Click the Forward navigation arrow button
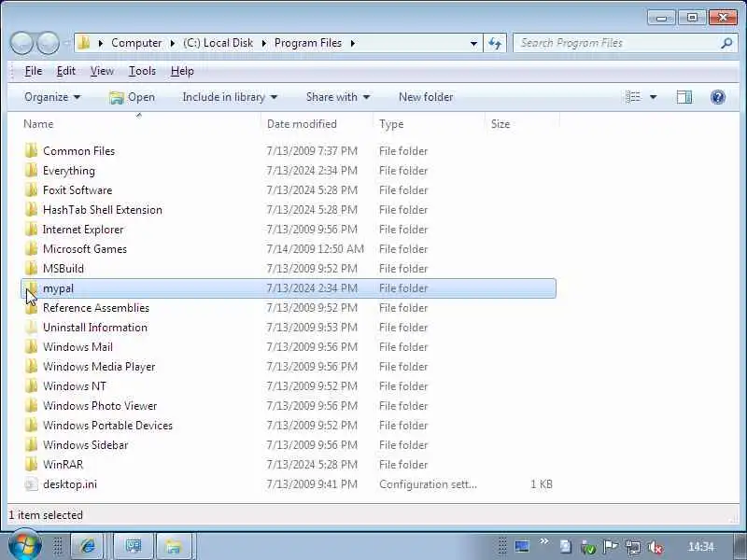The width and height of the screenshot is (747, 560). [49, 43]
